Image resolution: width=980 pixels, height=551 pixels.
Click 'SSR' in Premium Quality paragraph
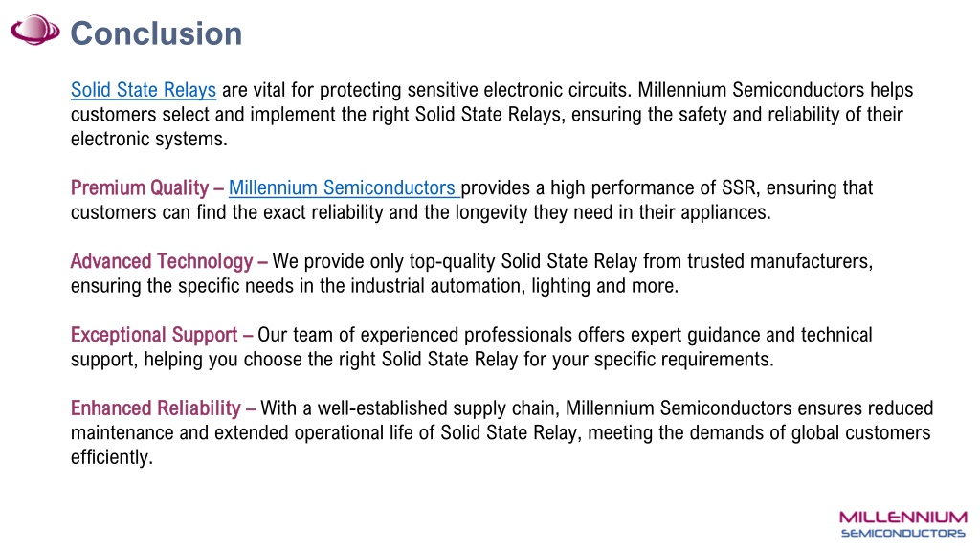[738, 187]
